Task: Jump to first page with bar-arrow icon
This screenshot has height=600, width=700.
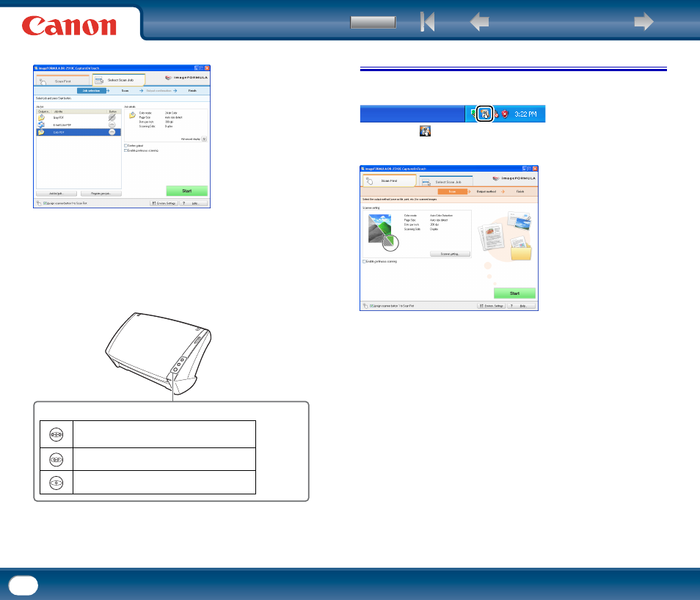Action: [427, 21]
